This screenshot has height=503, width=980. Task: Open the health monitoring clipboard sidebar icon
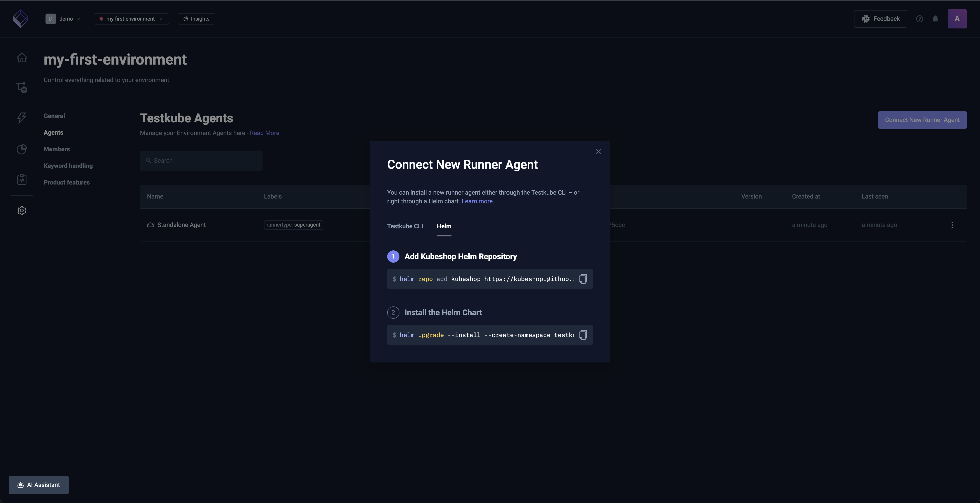22,179
